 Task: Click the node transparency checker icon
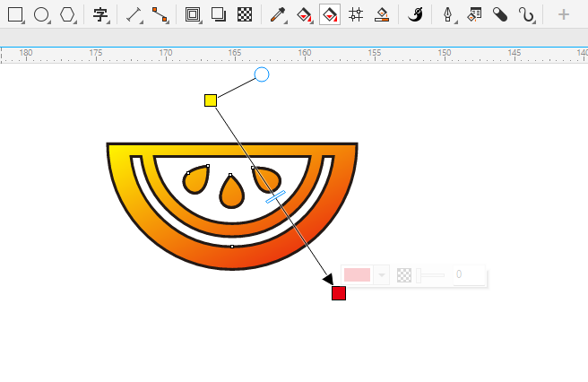click(x=404, y=275)
